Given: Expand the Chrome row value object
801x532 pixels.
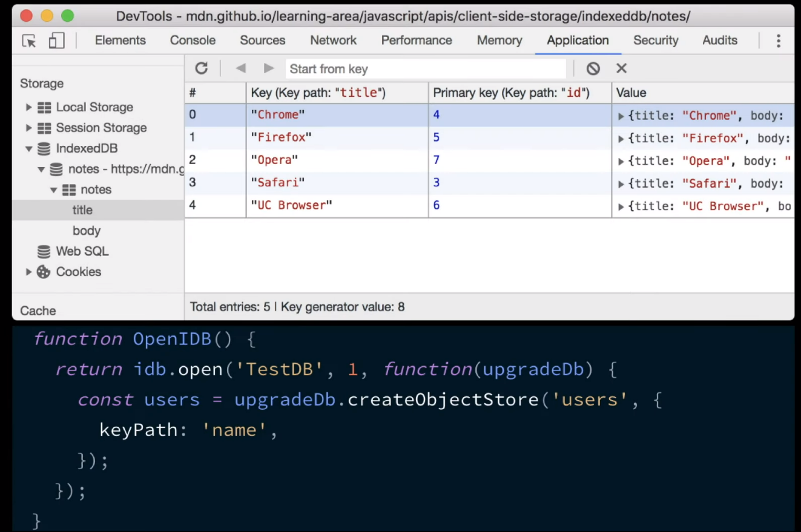Looking at the screenshot, I should tap(621, 116).
